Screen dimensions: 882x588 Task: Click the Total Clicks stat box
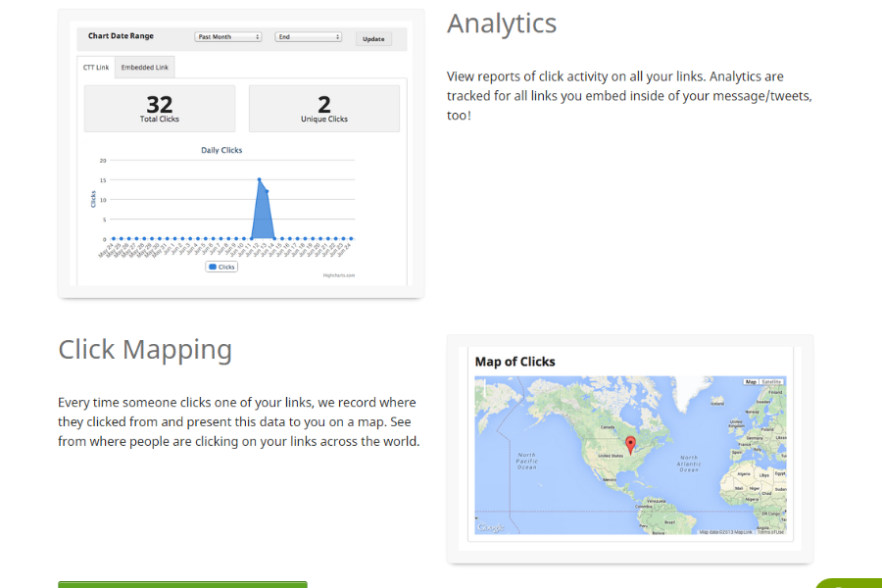160,109
